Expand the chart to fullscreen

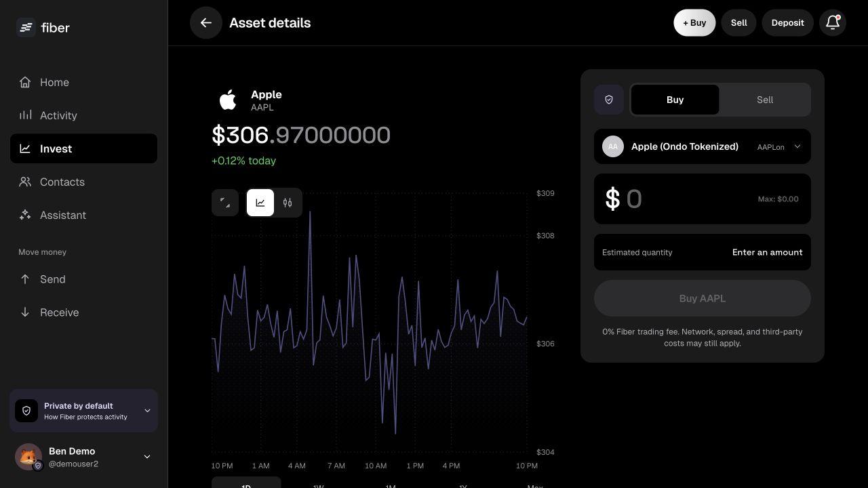click(225, 203)
